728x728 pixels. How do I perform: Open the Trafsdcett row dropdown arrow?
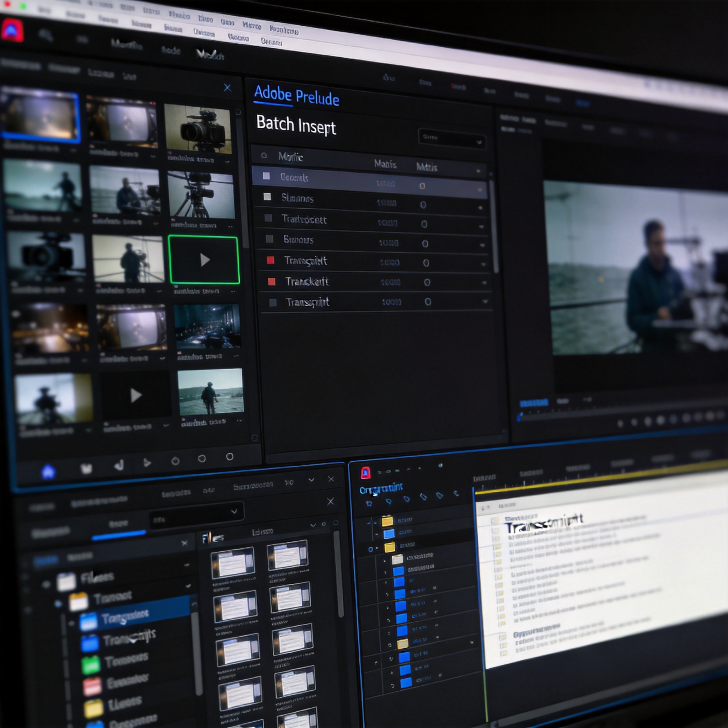point(481,226)
